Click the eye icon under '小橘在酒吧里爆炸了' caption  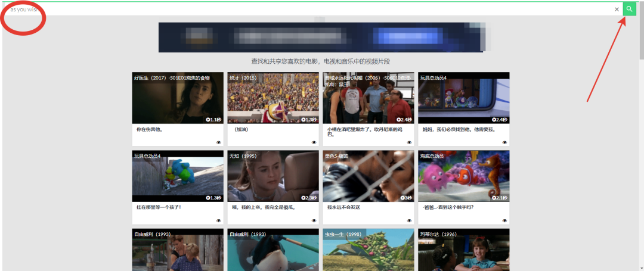[409, 142]
